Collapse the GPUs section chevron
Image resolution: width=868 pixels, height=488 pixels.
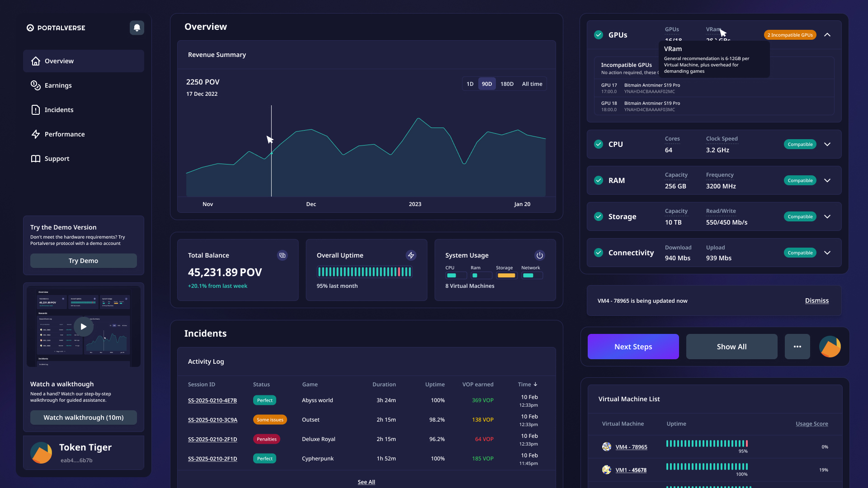[x=827, y=35]
